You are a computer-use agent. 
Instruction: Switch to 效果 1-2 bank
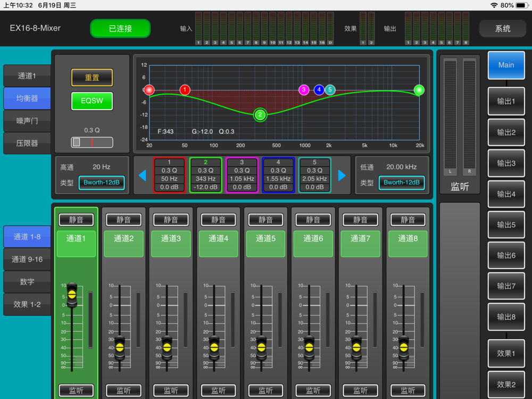[27, 304]
